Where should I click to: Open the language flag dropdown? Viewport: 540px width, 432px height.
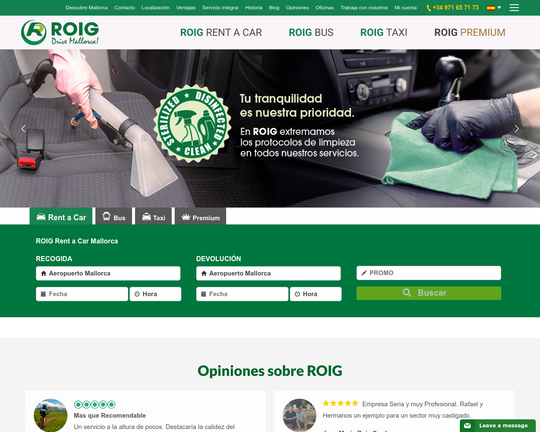[494, 8]
